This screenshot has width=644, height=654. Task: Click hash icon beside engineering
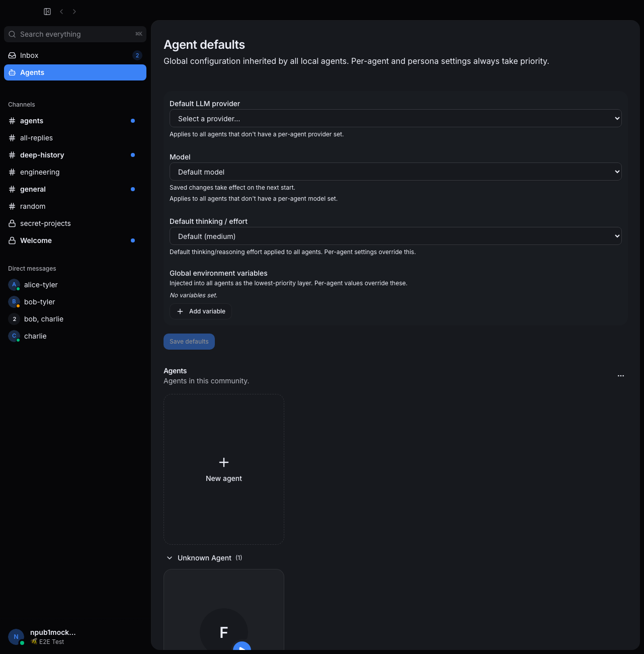[12, 172]
